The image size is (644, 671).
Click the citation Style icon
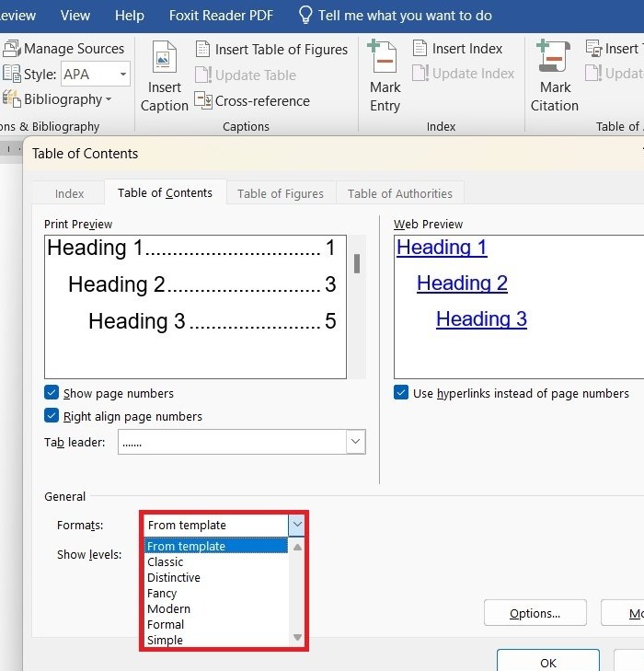point(12,74)
